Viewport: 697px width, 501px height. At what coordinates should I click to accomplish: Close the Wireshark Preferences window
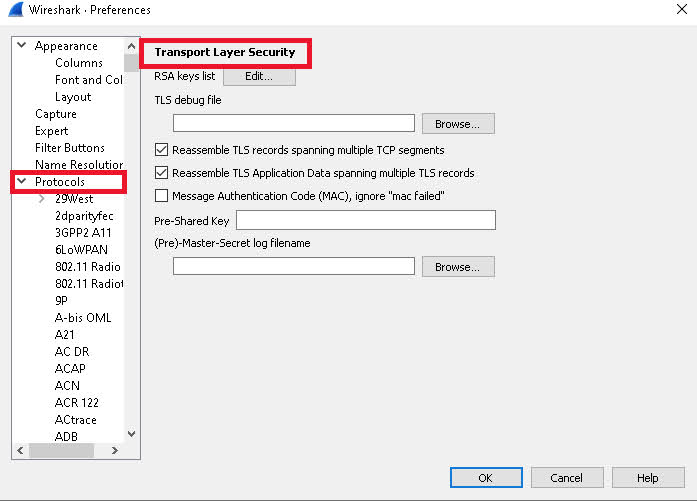coord(682,9)
